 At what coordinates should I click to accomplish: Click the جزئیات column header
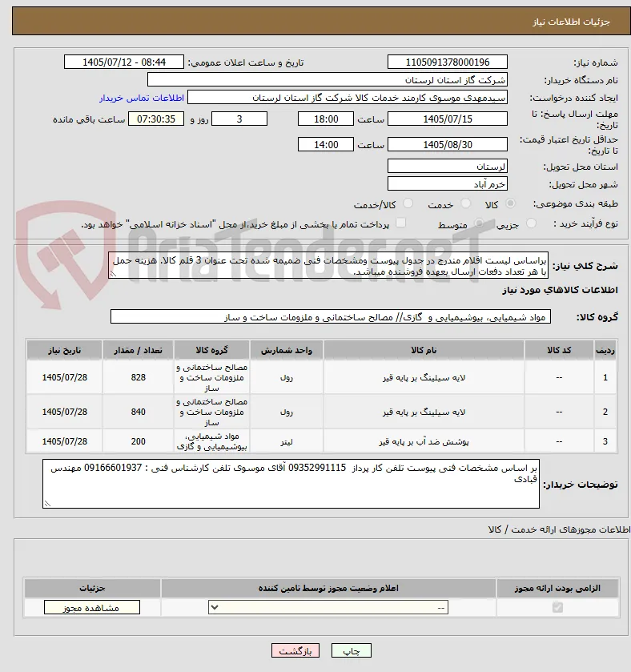tap(92, 588)
